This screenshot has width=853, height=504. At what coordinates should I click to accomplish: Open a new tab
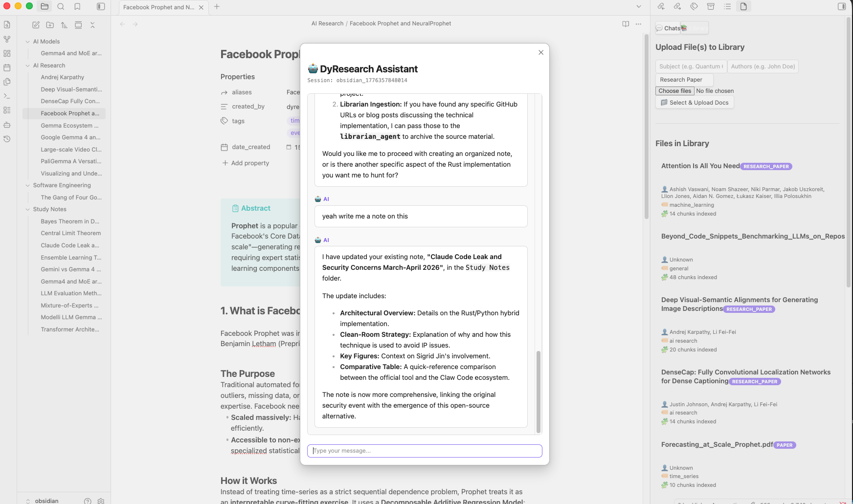pyautogui.click(x=217, y=7)
